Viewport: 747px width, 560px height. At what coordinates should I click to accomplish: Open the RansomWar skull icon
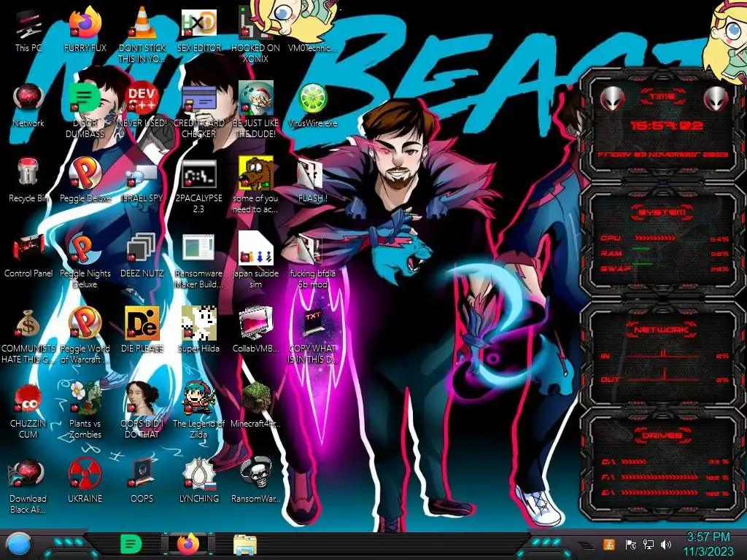click(255, 480)
